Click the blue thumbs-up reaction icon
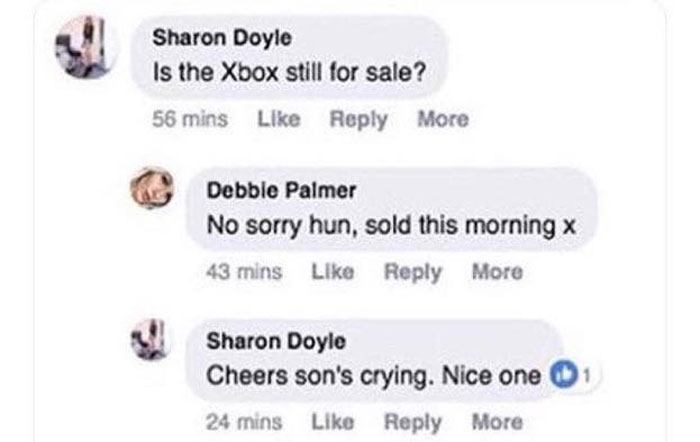The image size is (700, 442). (x=562, y=376)
